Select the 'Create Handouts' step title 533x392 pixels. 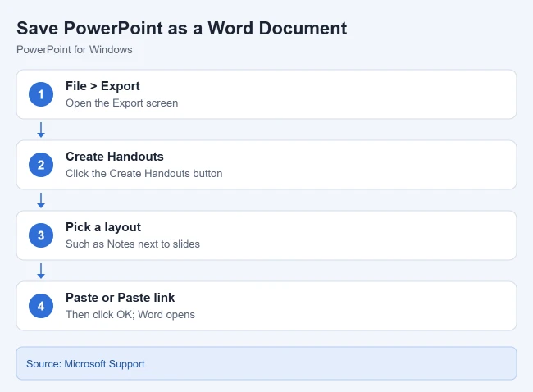[115, 157]
